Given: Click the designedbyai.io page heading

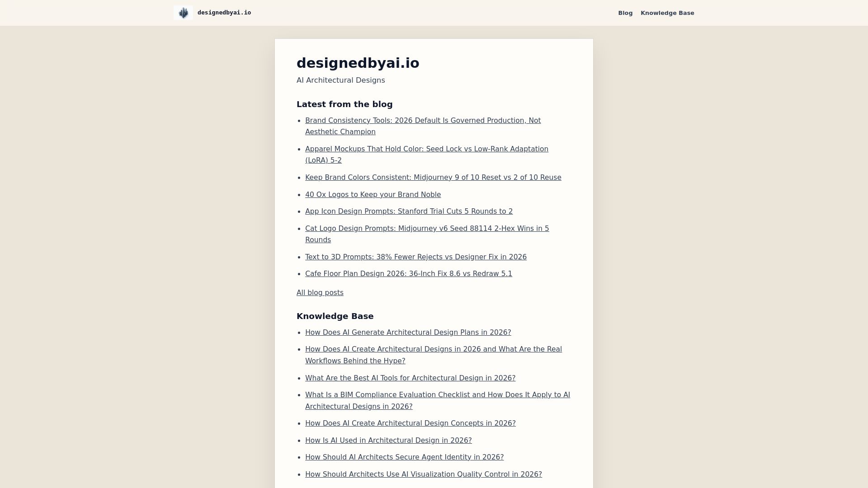Looking at the screenshot, I should tap(358, 63).
